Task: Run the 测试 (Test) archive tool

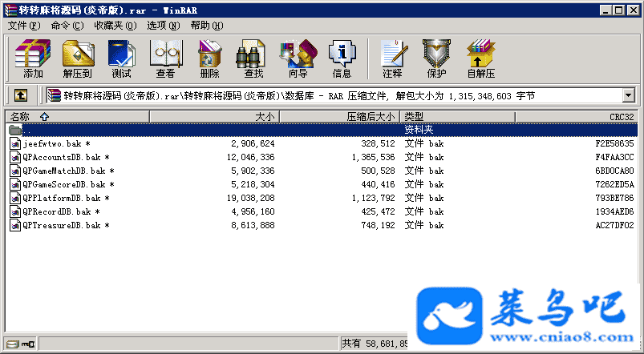Action: pyautogui.click(x=121, y=58)
